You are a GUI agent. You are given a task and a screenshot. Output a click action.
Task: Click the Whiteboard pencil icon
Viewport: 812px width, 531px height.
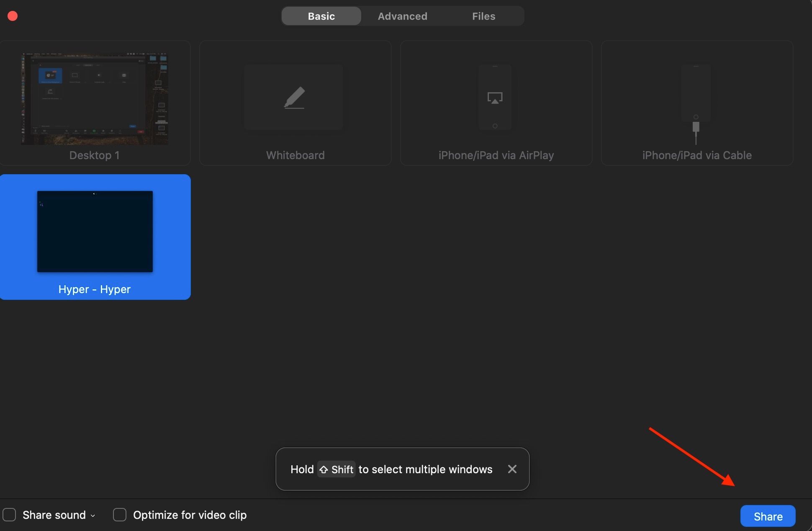(x=295, y=97)
